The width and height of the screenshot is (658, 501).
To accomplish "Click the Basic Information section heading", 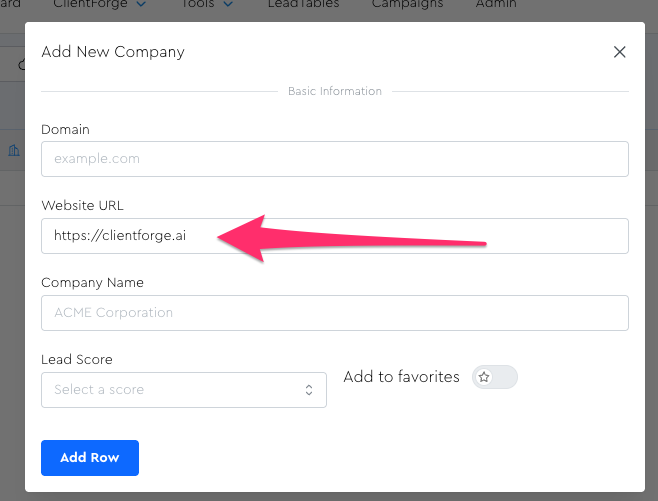I will click(334, 91).
